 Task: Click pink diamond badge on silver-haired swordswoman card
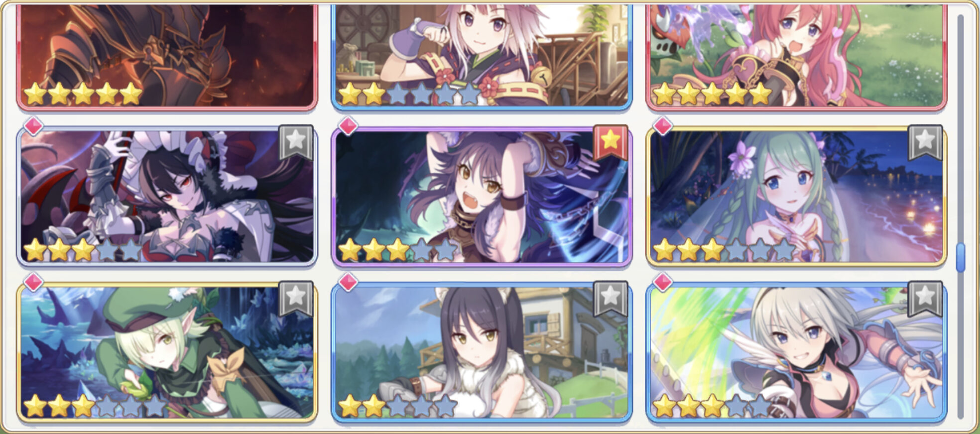pos(663,282)
